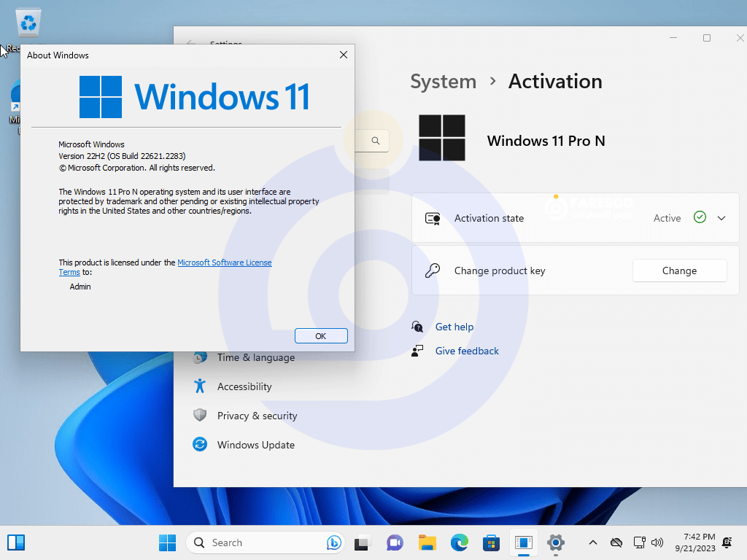Image resolution: width=747 pixels, height=560 pixels.
Task: Click the Accessibility figure icon in sidebar
Action: coord(200,386)
